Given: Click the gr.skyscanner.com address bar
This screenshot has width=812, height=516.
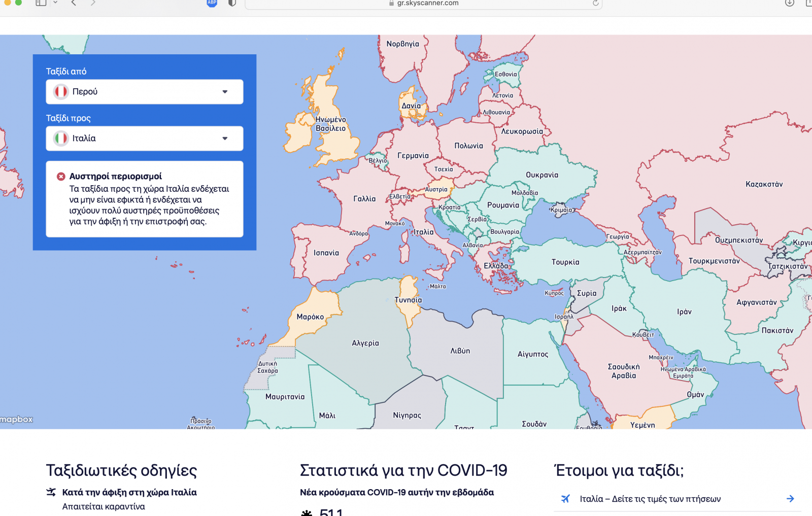Looking at the screenshot, I should click(x=423, y=4).
